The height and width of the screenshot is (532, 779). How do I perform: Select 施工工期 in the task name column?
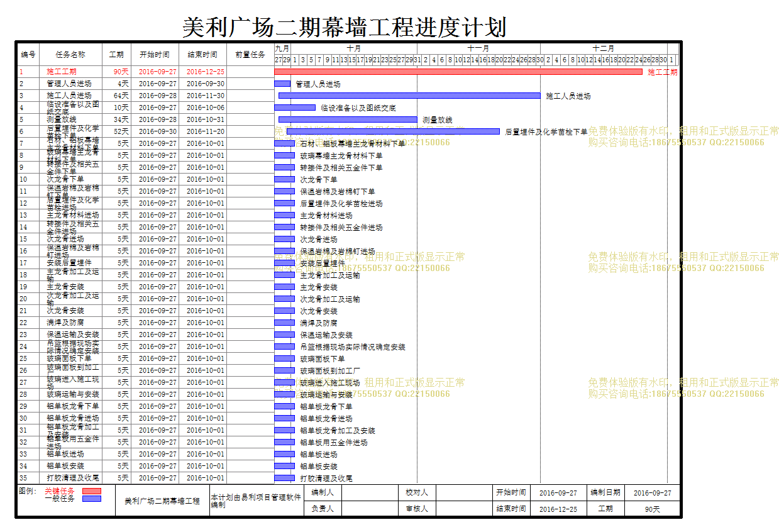(x=62, y=72)
